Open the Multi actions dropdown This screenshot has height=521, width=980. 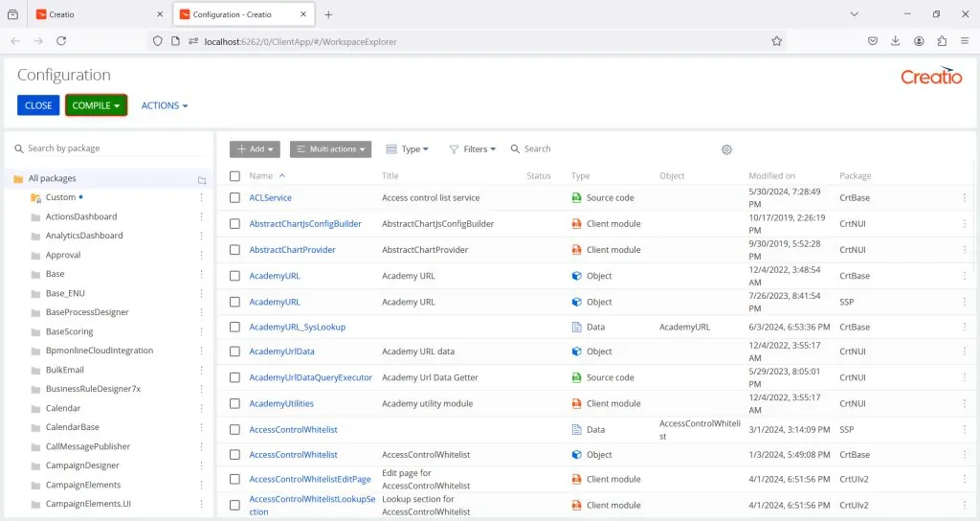coord(330,148)
